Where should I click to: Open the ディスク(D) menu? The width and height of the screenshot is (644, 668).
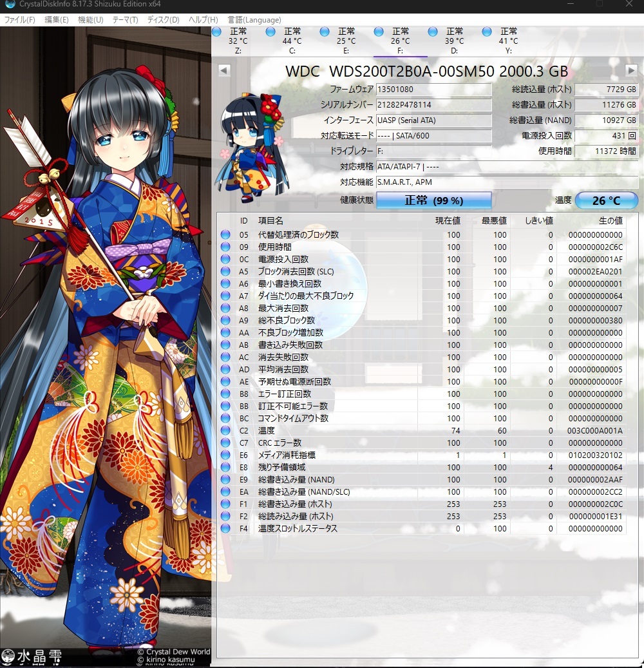coord(163,20)
